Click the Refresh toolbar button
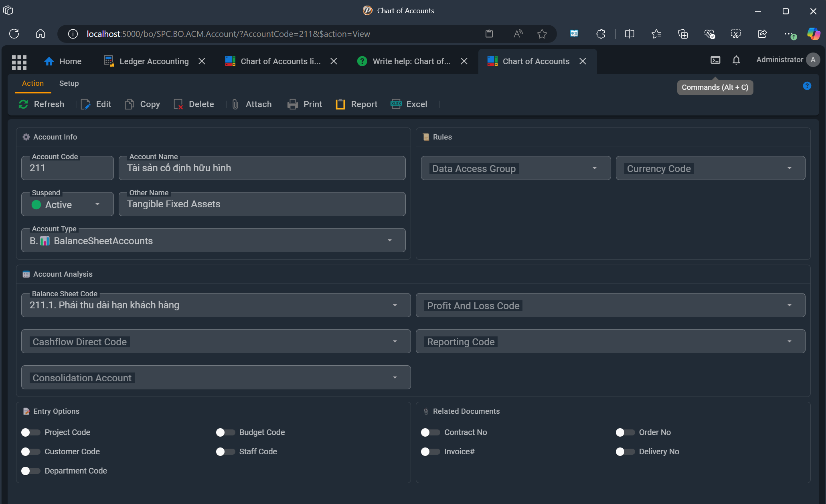This screenshot has height=504, width=826. click(41, 104)
